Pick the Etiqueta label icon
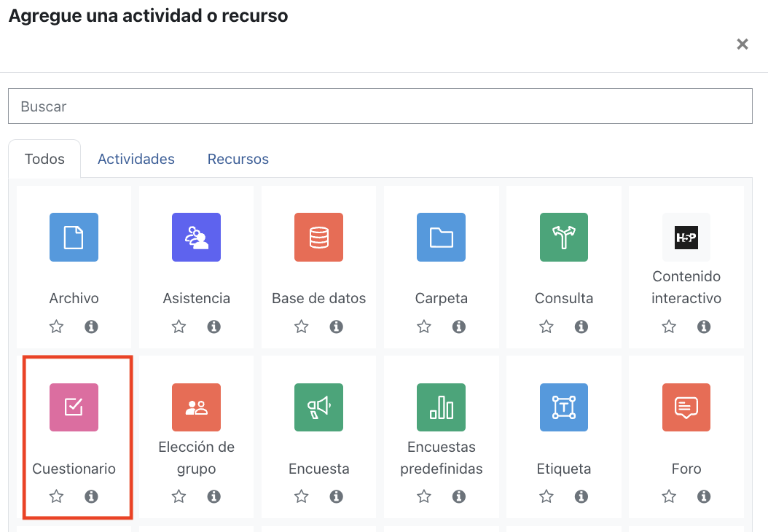 pyautogui.click(x=564, y=407)
